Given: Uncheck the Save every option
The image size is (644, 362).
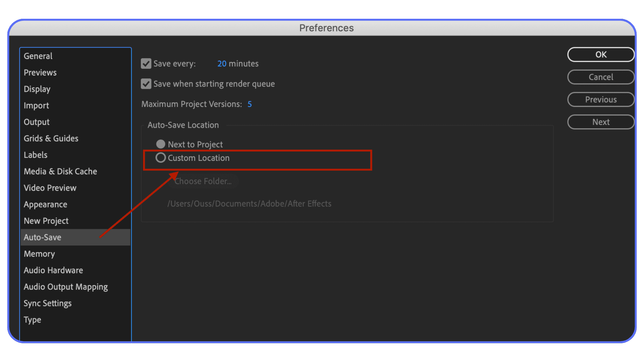Looking at the screenshot, I should click(146, 63).
